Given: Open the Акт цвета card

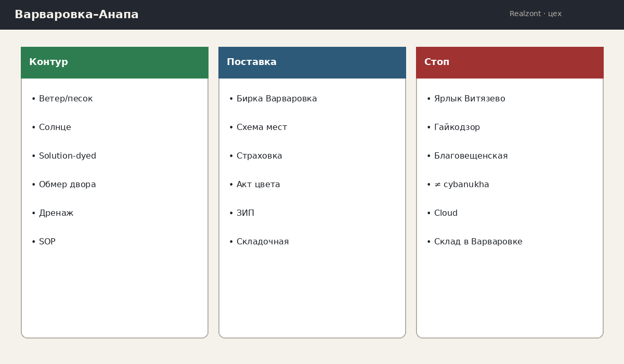Looking at the screenshot, I should click(x=254, y=185).
